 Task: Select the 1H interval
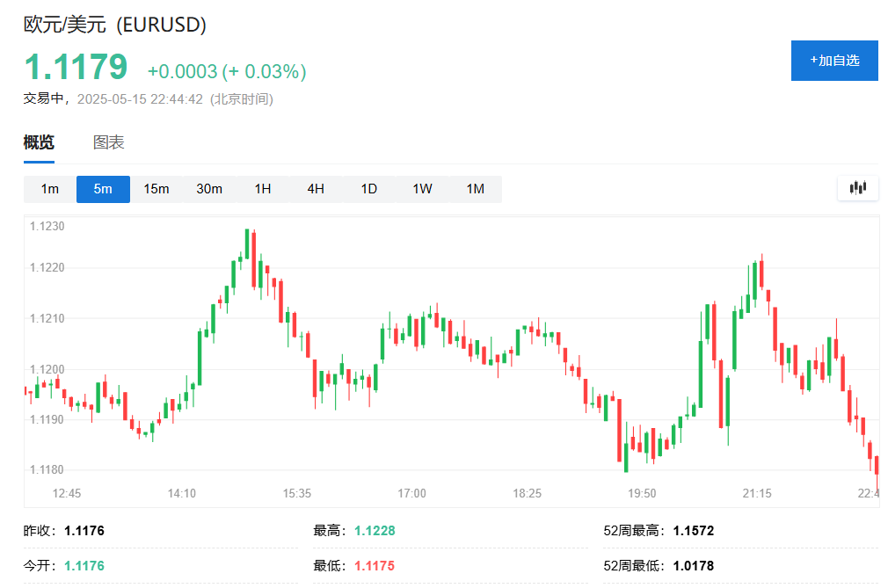pyautogui.click(x=262, y=189)
